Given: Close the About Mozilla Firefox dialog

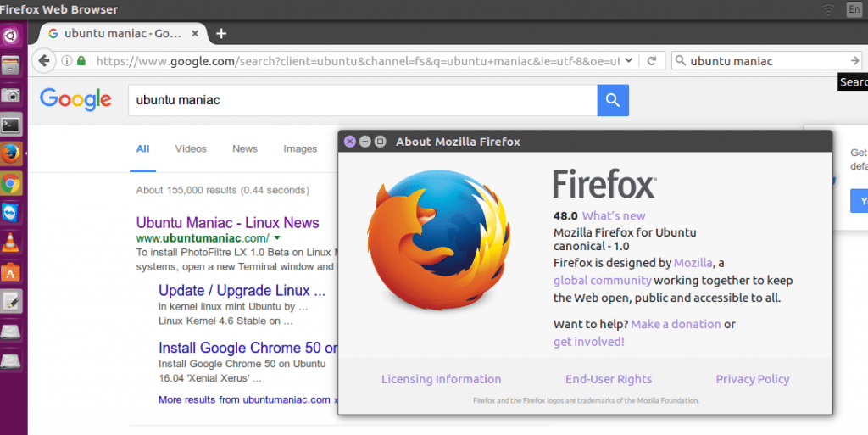Looking at the screenshot, I should [350, 142].
